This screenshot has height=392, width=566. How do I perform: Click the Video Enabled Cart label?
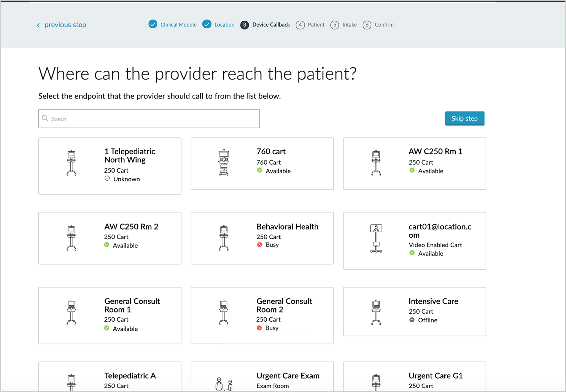pos(435,245)
